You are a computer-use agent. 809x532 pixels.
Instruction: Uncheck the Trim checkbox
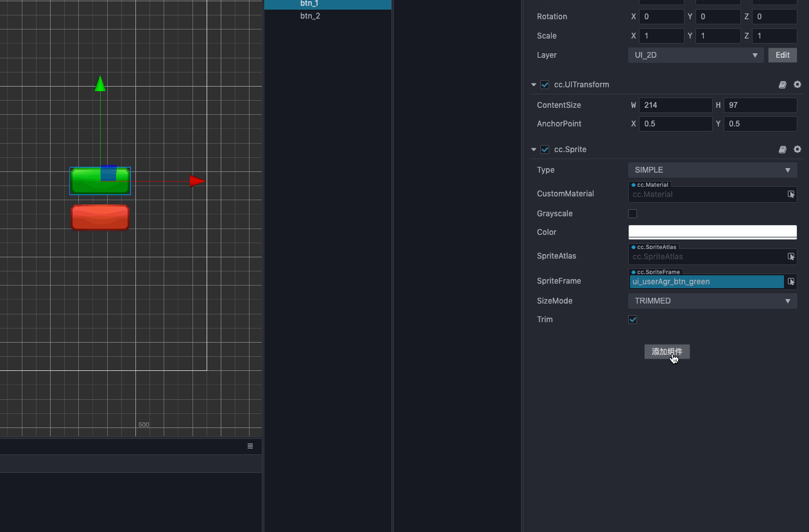[x=633, y=320]
